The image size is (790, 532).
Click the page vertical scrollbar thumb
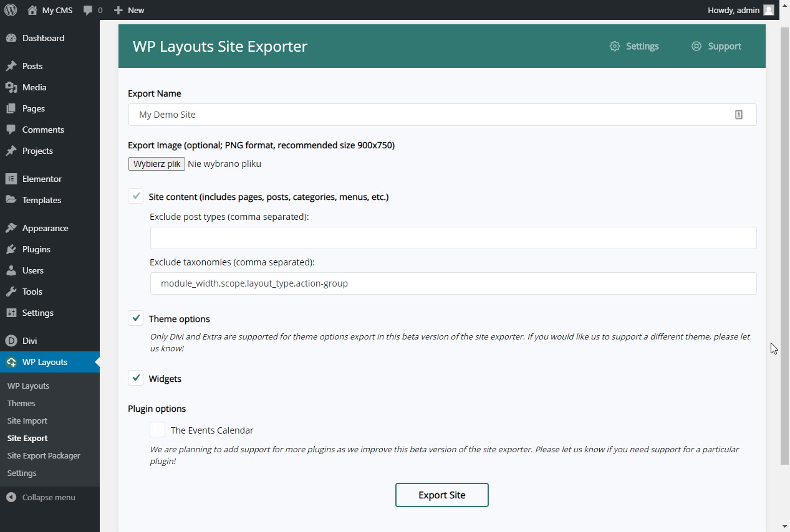pos(784,246)
